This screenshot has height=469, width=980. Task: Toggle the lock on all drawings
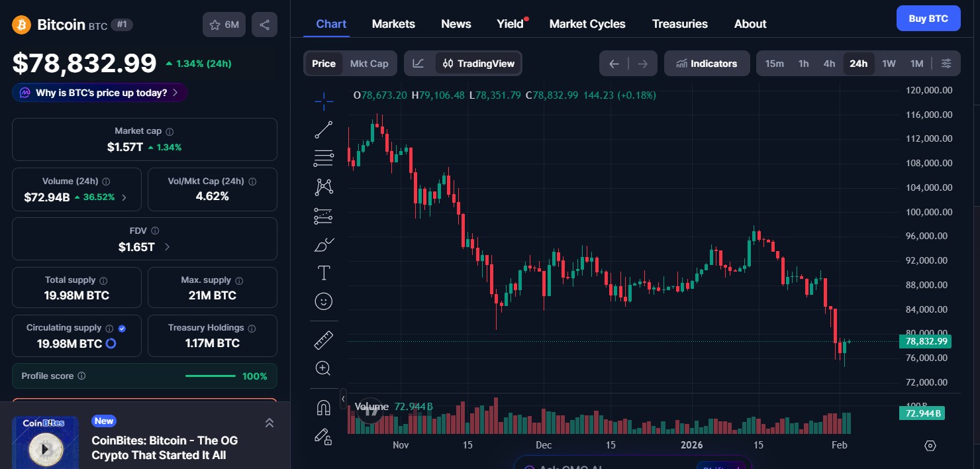(323, 436)
